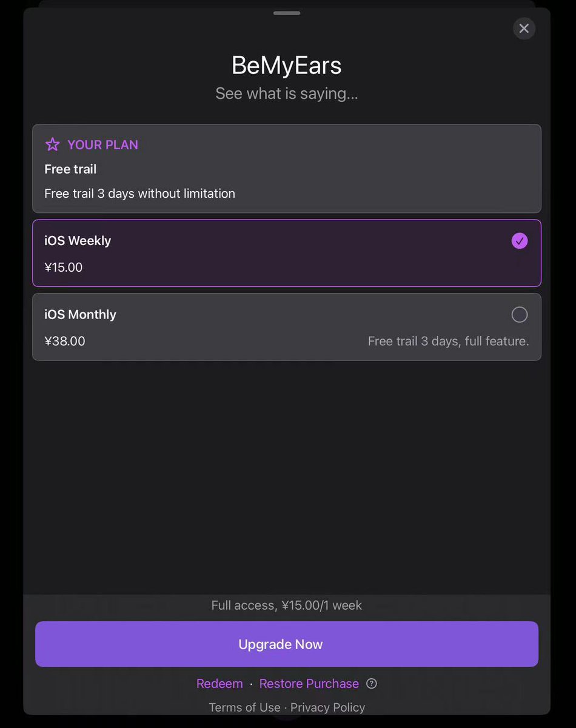
Task: Close the BeMyEars subscription sheet
Action: pyautogui.click(x=524, y=29)
